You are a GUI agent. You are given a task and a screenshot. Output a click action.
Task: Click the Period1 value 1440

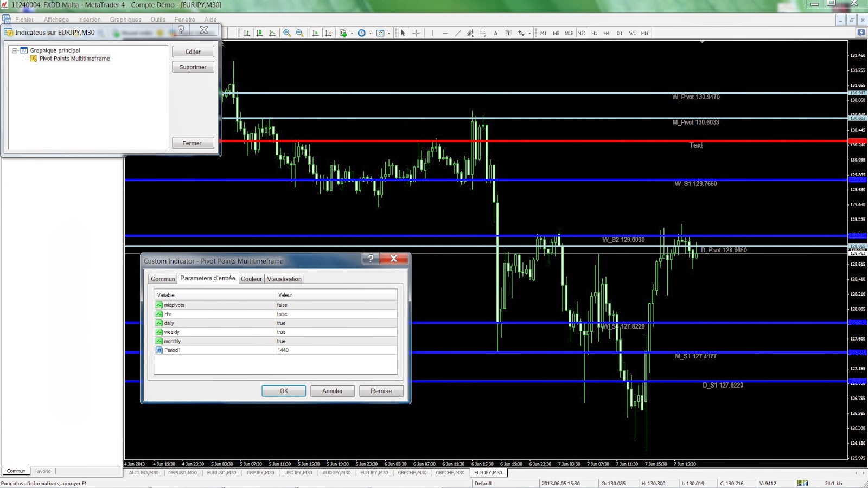click(336, 350)
